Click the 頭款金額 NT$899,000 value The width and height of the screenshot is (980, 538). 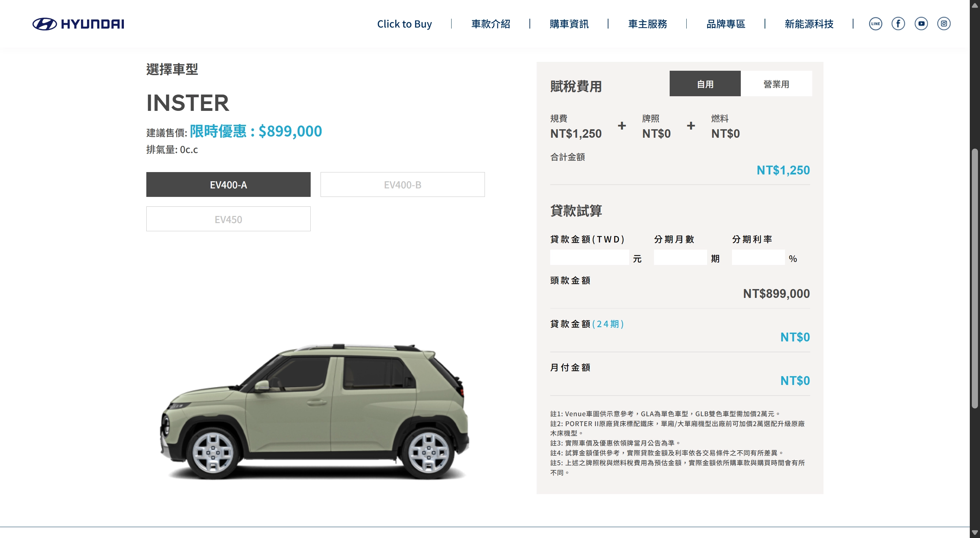click(776, 293)
